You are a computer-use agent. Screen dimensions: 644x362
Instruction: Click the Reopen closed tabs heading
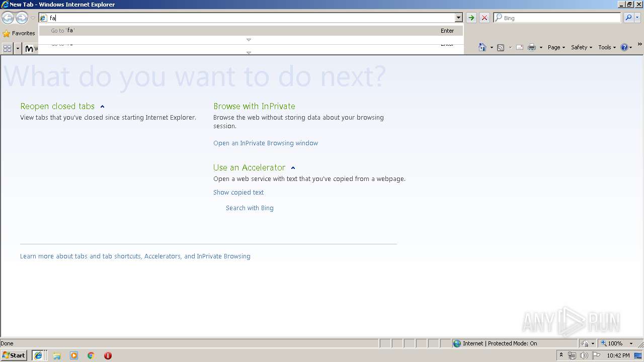click(x=57, y=106)
